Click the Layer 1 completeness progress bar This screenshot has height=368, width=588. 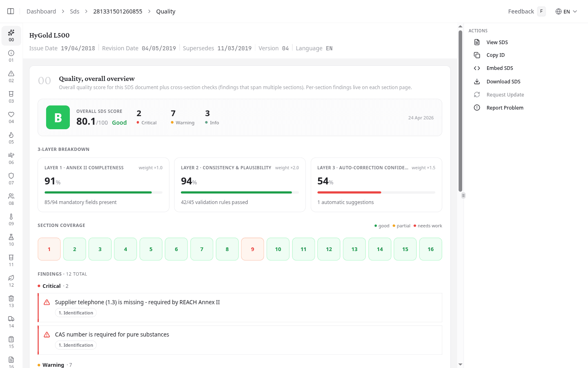[103, 192]
